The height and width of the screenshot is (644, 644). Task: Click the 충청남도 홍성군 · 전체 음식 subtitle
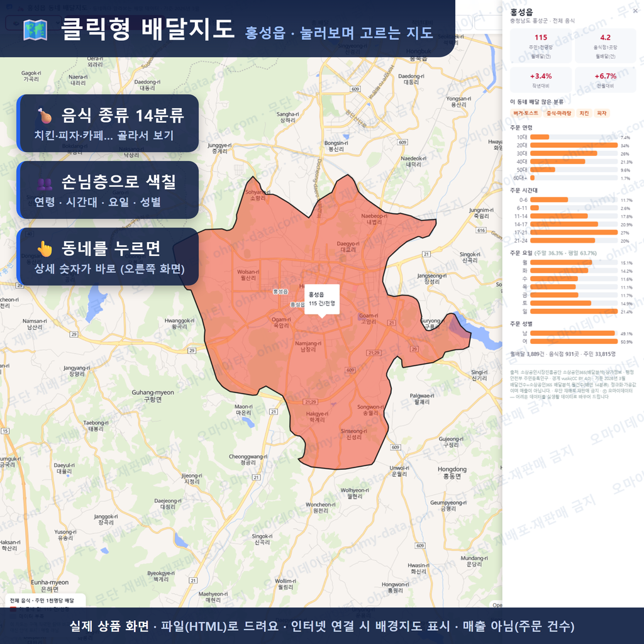(x=542, y=21)
